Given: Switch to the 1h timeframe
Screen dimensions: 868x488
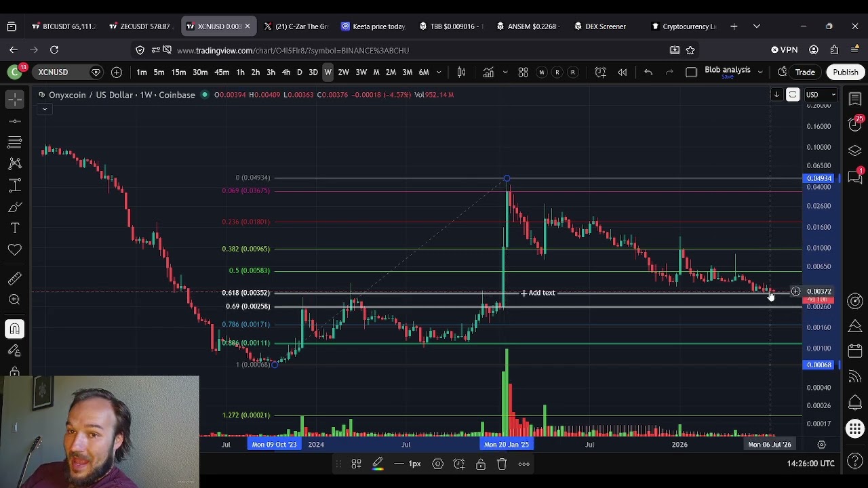Looking at the screenshot, I should (240, 72).
